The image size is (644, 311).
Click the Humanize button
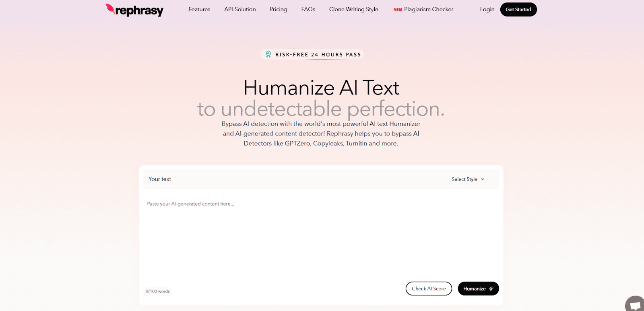(478, 288)
